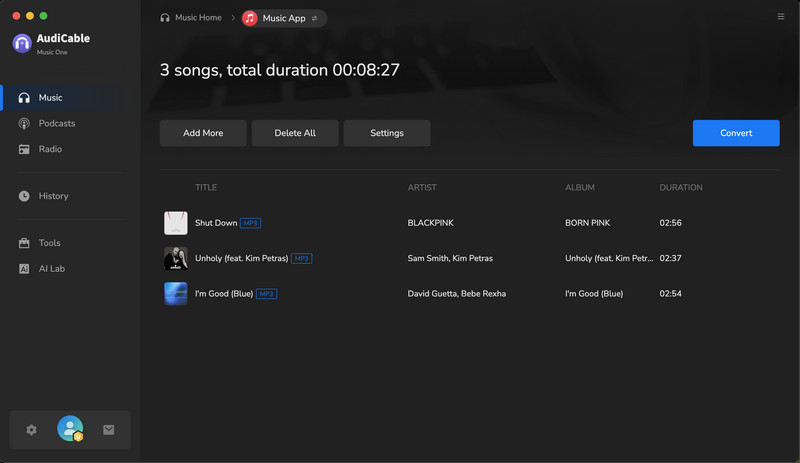Click the green fullscreen window button
The width and height of the screenshot is (800, 463).
43,16
